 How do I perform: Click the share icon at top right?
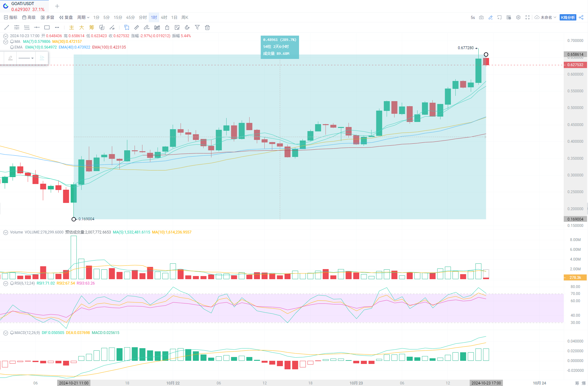[x=581, y=17]
